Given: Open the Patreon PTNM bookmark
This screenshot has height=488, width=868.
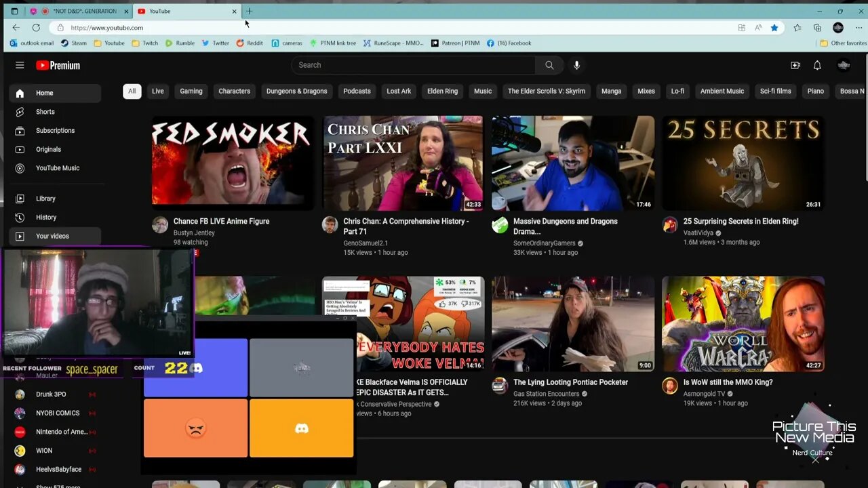Looking at the screenshot, I should [455, 43].
